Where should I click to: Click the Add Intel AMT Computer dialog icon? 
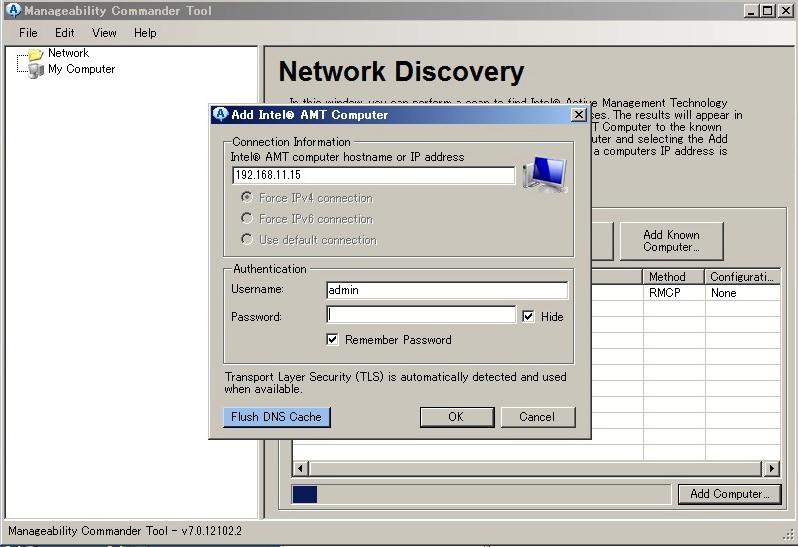(x=220, y=114)
